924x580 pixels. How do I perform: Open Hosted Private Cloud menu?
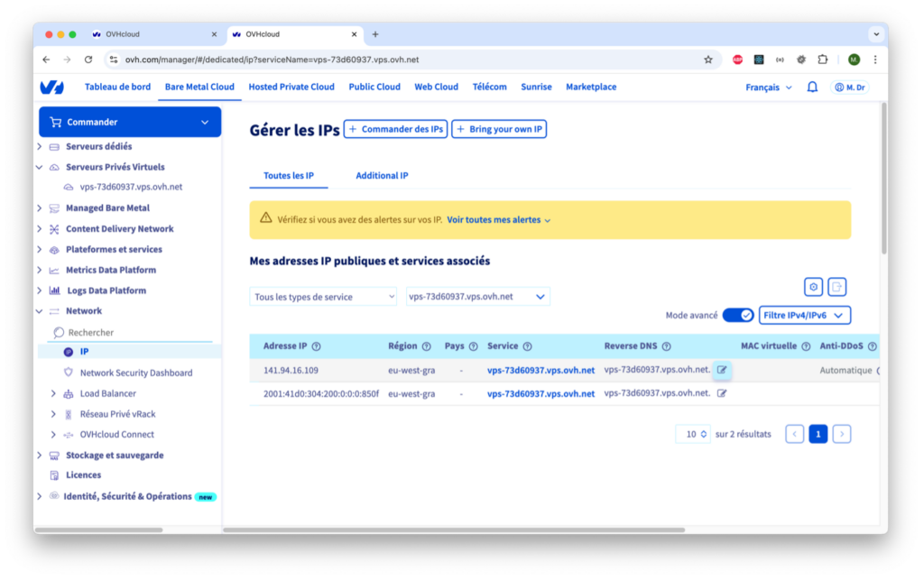tap(291, 87)
